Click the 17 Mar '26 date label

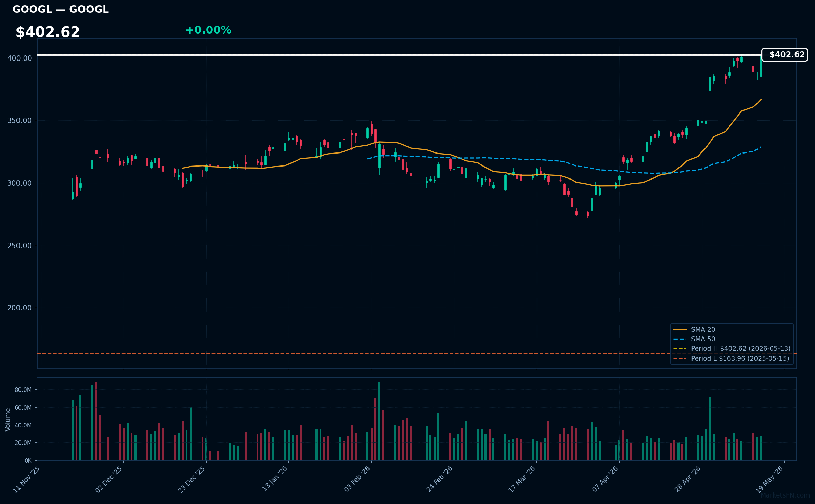tap(522, 479)
